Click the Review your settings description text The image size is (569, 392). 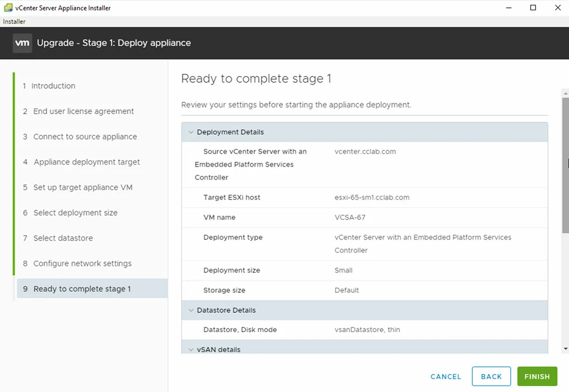296,105
